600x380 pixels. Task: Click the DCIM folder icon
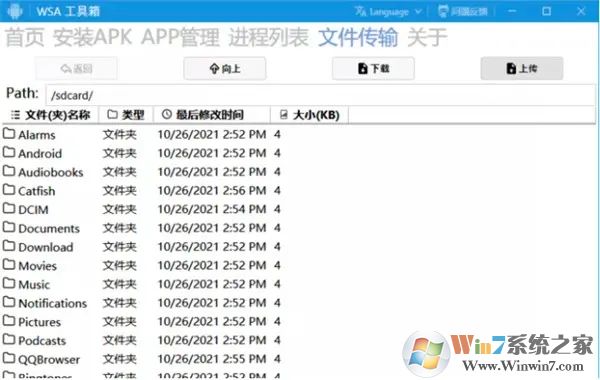point(9,209)
